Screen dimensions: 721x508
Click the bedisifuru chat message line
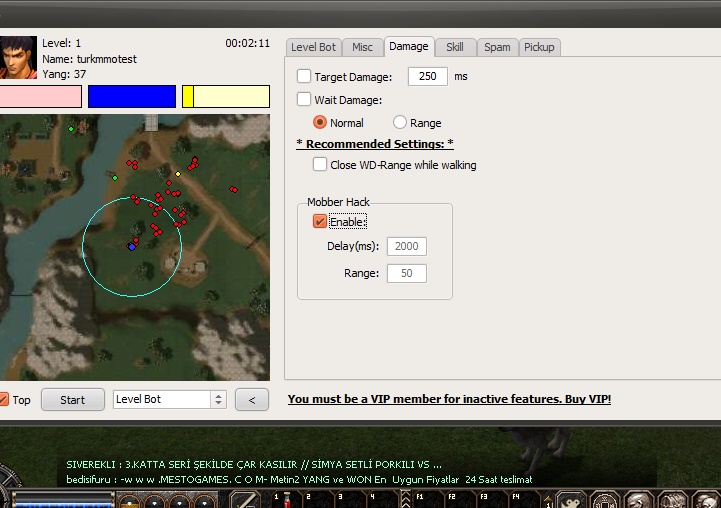pyautogui.click(x=299, y=479)
